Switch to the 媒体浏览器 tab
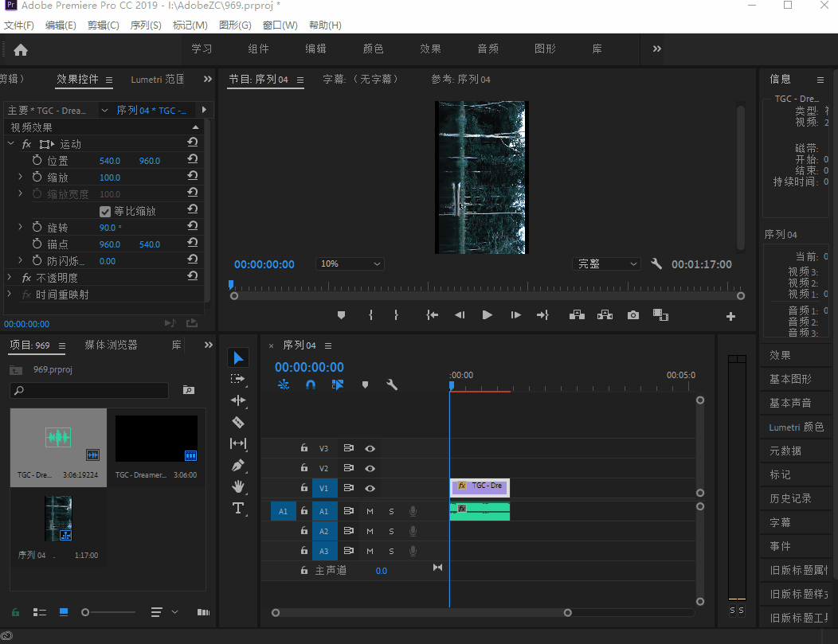Viewport: 838px width, 644px height. (111, 345)
